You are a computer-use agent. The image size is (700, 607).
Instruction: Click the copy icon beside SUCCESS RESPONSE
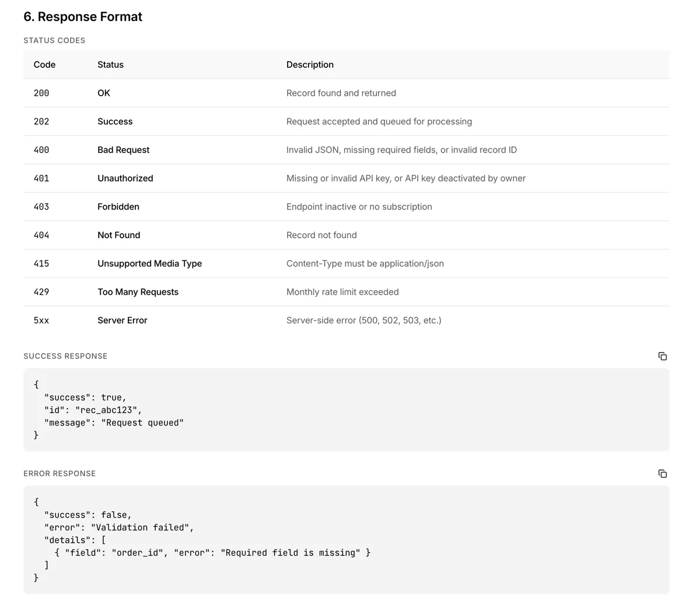tap(663, 356)
